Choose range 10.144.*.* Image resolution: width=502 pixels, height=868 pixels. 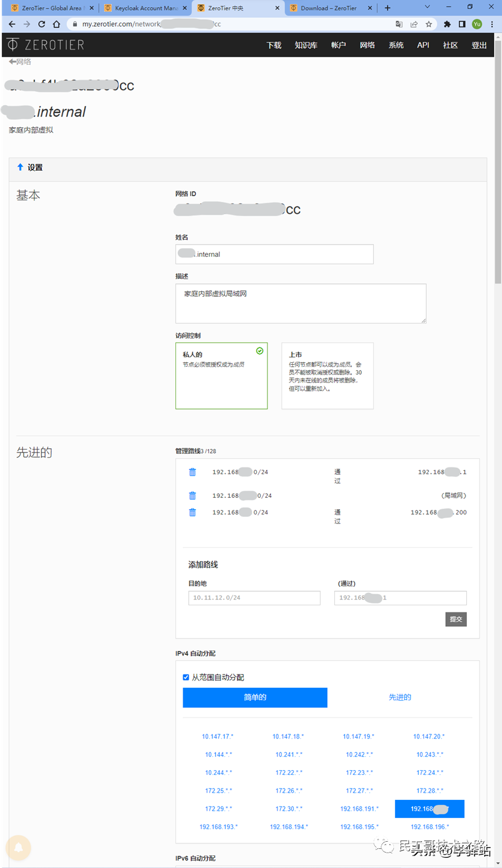218,755
